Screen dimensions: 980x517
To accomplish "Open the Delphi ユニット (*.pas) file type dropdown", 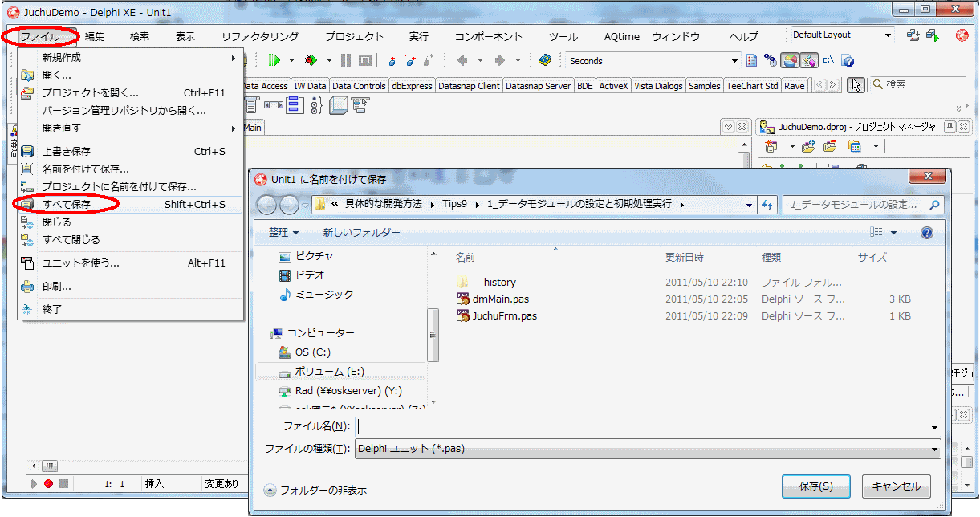I will (x=934, y=450).
